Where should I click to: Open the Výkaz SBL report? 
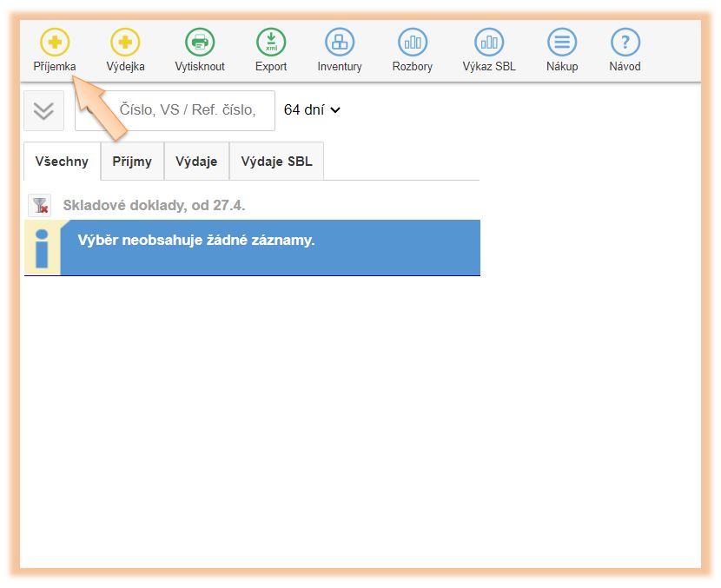tap(489, 43)
